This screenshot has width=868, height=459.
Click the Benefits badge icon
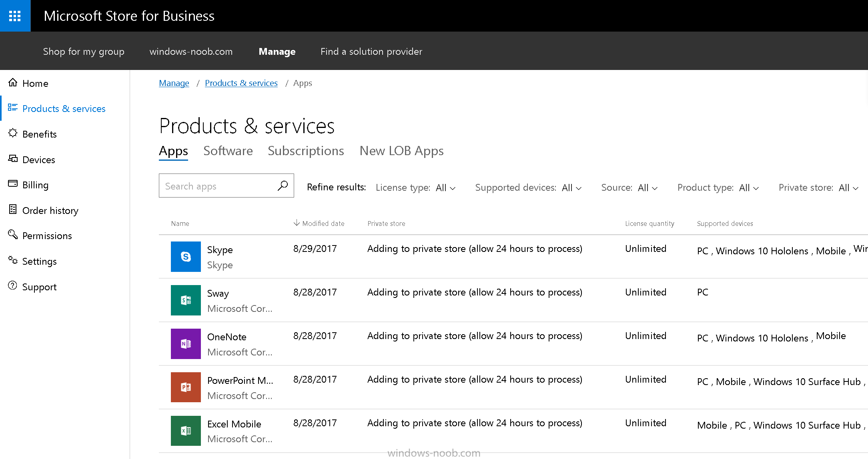coord(13,133)
